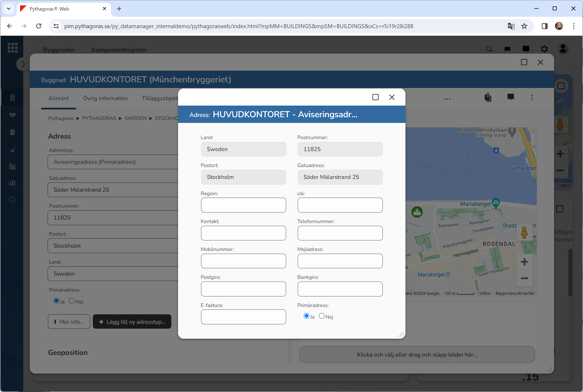Expand the hidden tabs ellipsis

(x=447, y=99)
